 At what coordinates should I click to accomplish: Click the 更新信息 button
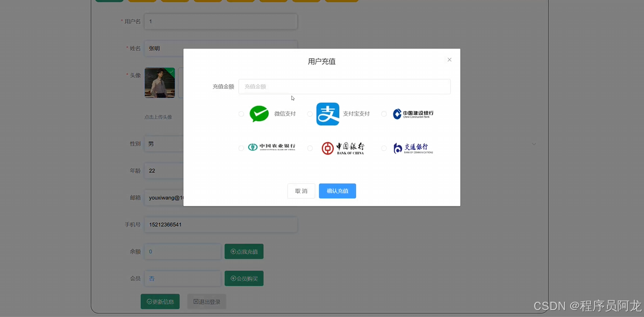160,301
